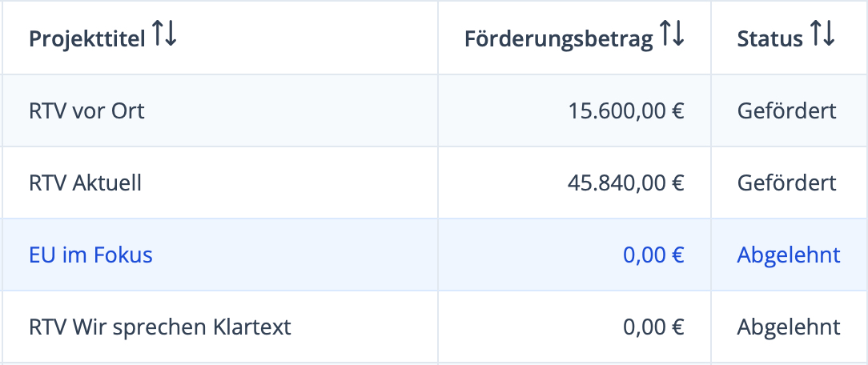Click empty space in the RTV Aktuell title cell

click(304, 183)
